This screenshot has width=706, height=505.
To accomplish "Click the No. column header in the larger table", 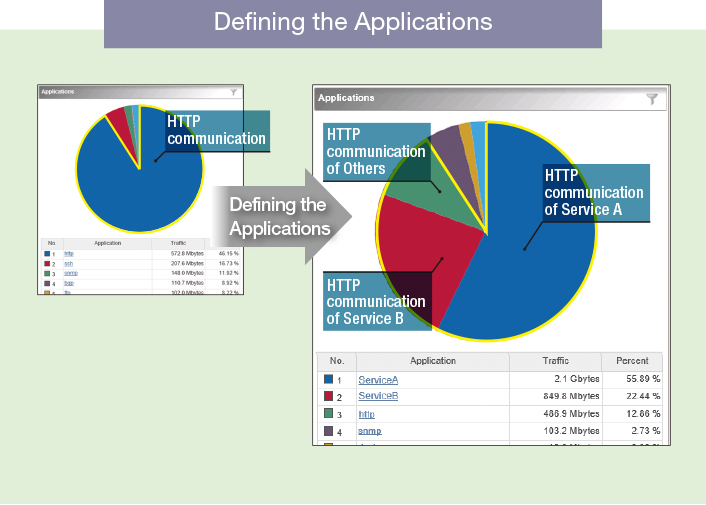I will point(337,361).
